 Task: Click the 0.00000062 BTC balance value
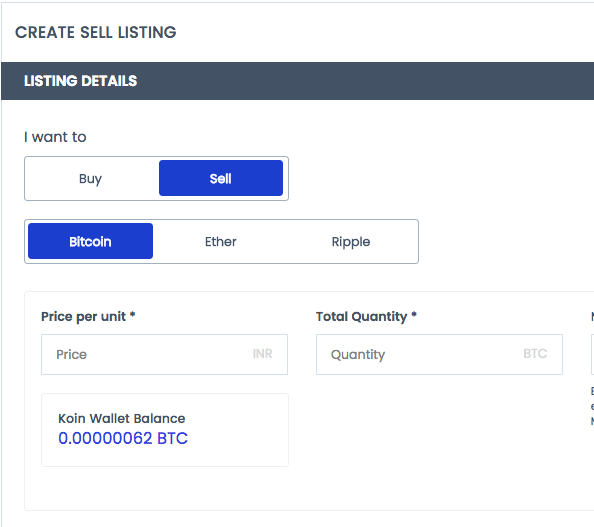pyautogui.click(x=123, y=438)
